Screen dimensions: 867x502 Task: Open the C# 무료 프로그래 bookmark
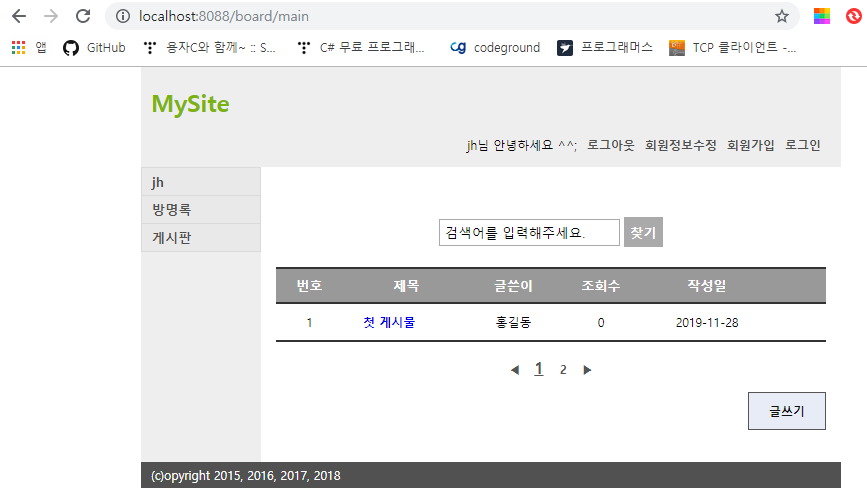point(361,48)
